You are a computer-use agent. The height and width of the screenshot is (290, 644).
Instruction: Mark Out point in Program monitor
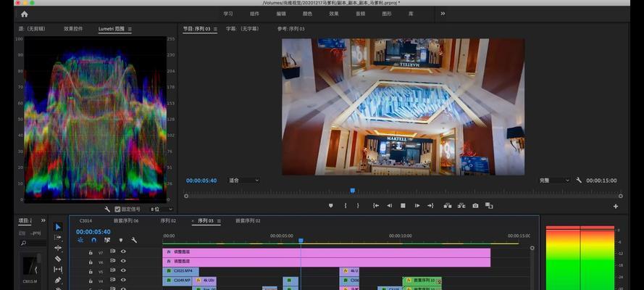click(x=358, y=206)
